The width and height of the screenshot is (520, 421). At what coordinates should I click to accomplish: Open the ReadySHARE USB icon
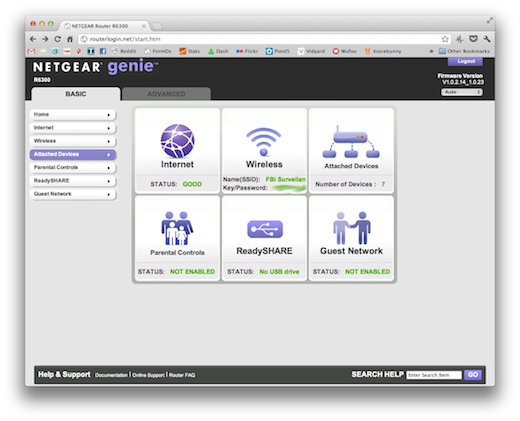point(265,229)
